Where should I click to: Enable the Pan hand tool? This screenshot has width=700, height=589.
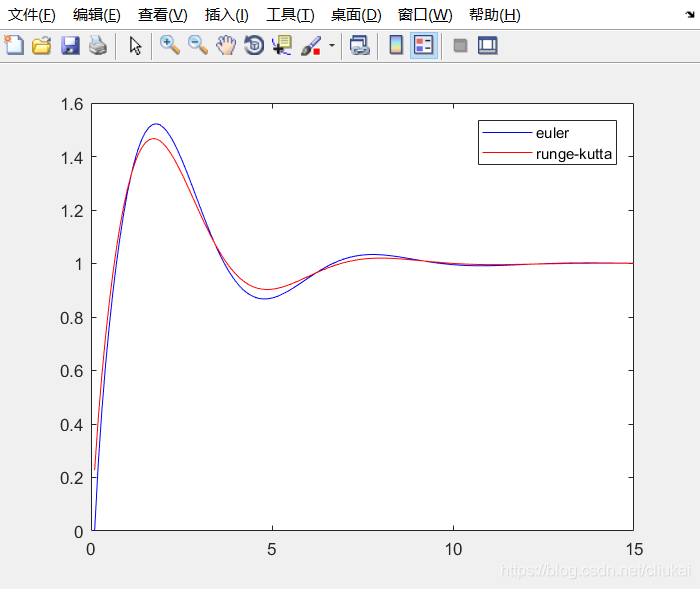[x=226, y=46]
